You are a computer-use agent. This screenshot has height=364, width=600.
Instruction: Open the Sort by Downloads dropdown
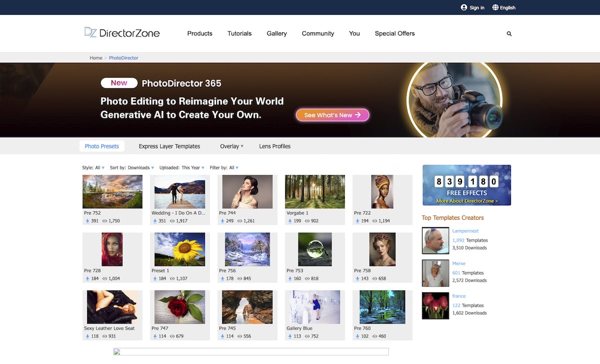(132, 168)
